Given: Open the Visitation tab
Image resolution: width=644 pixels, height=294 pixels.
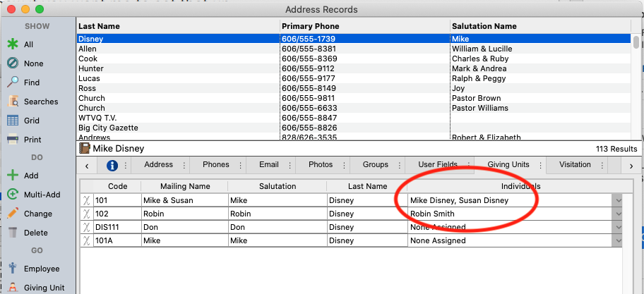Looking at the screenshot, I should click(574, 165).
